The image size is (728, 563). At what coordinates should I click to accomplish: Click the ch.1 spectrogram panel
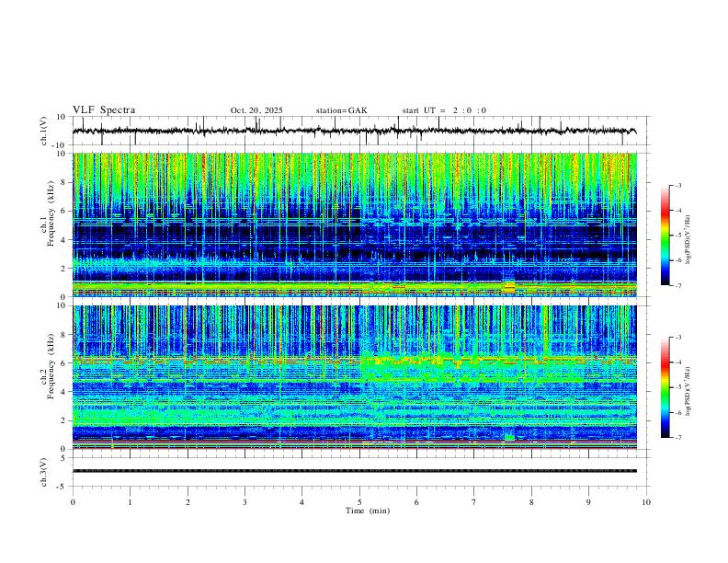tap(354, 224)
